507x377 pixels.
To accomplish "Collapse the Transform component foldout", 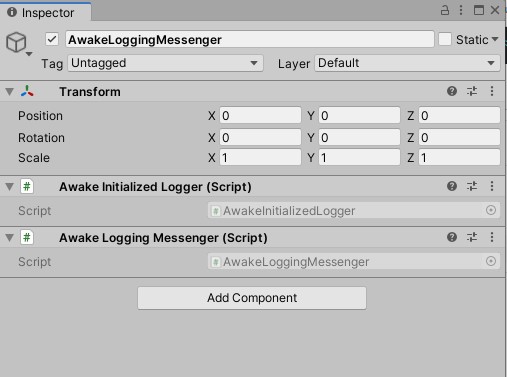I will [x=9, y=92].
